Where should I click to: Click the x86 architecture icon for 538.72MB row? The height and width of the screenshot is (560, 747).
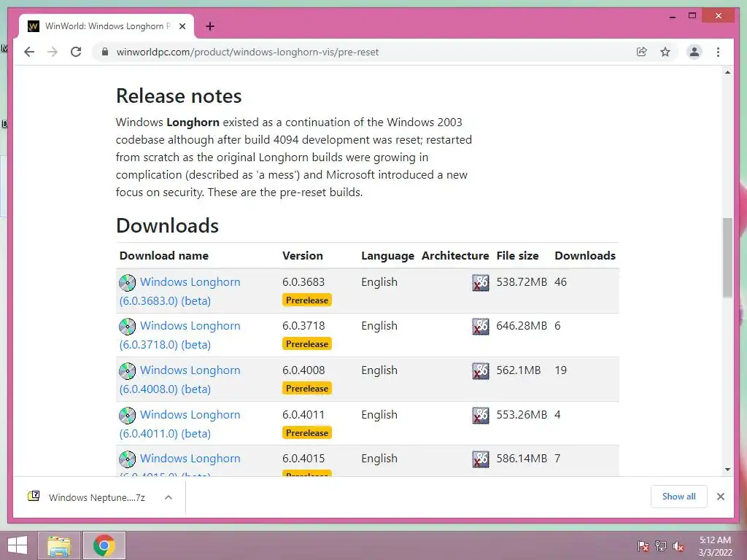[x=481, y=283]
